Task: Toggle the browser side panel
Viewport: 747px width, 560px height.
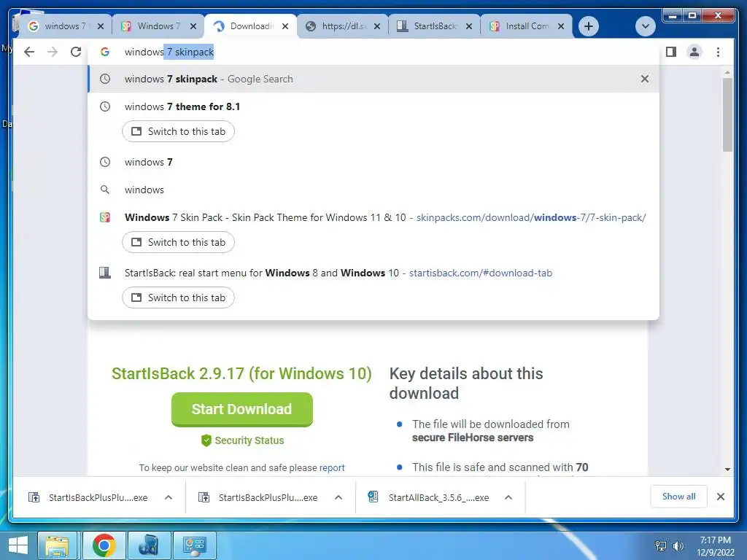Action: (671, 52)
